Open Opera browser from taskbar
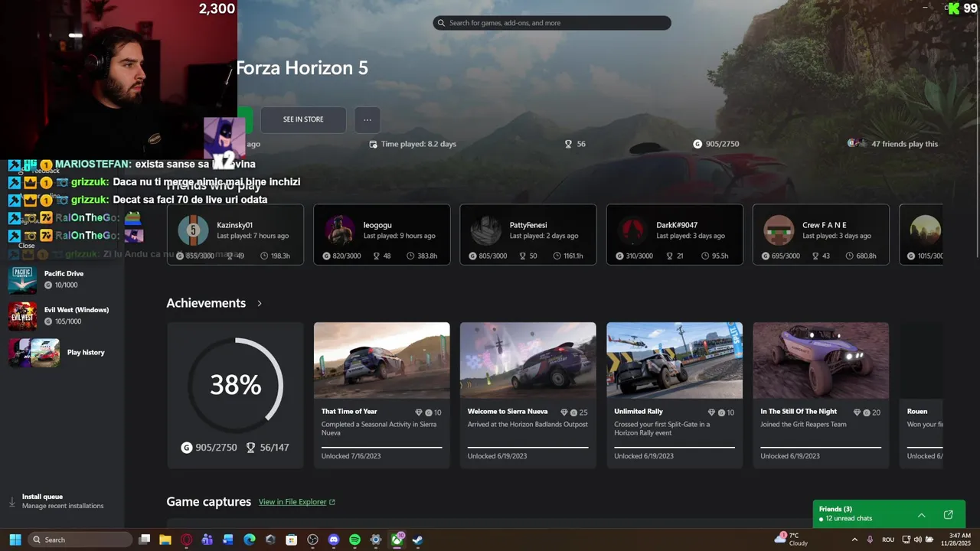The height and width of the screenshot is (551, 980). 186,540
